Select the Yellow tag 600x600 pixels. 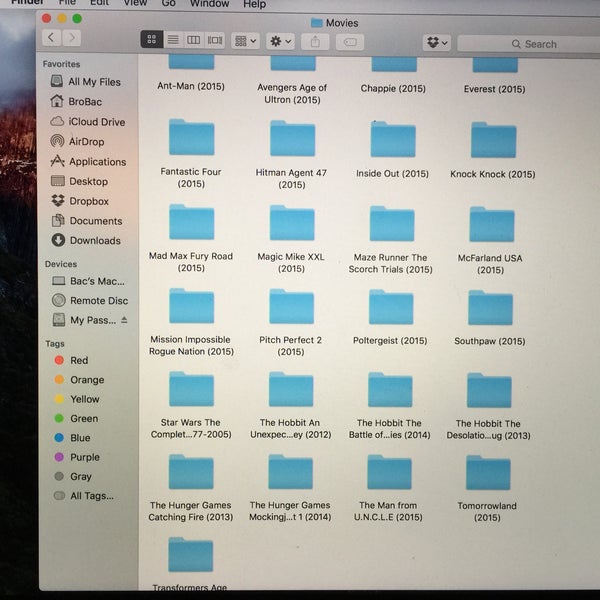click(77, 399)
